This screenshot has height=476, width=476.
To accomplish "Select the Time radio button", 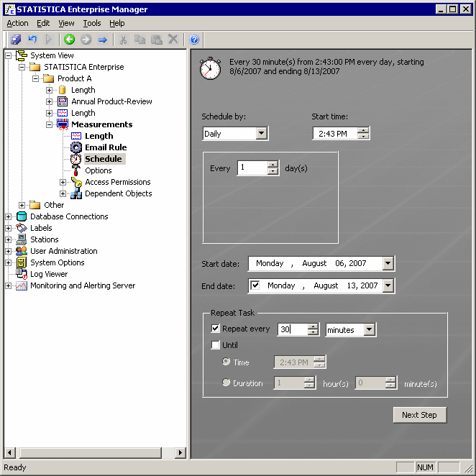I will tap(226, 362).
